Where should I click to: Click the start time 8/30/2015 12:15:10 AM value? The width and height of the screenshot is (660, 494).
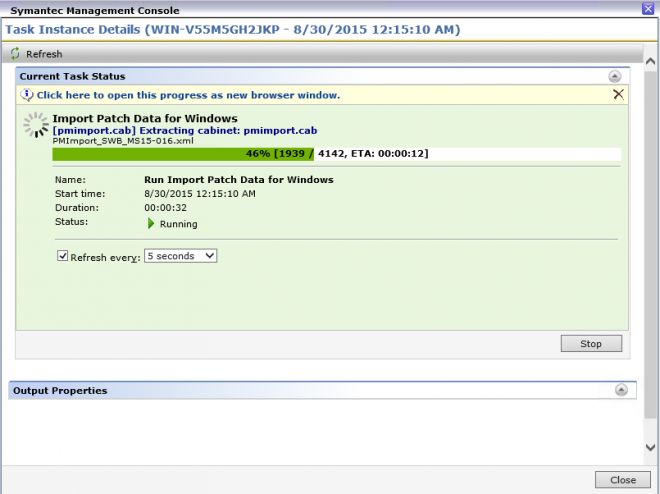(200, 194)
